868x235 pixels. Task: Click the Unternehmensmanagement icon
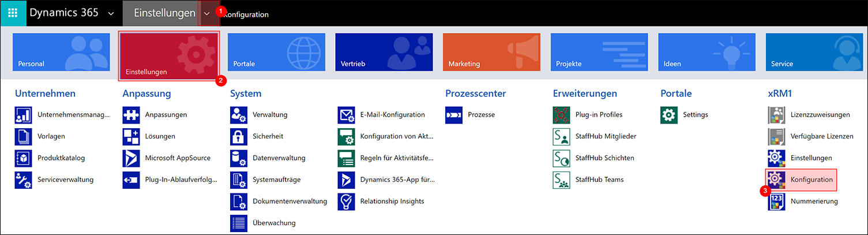pyautogui.click(x=24, y=115)
